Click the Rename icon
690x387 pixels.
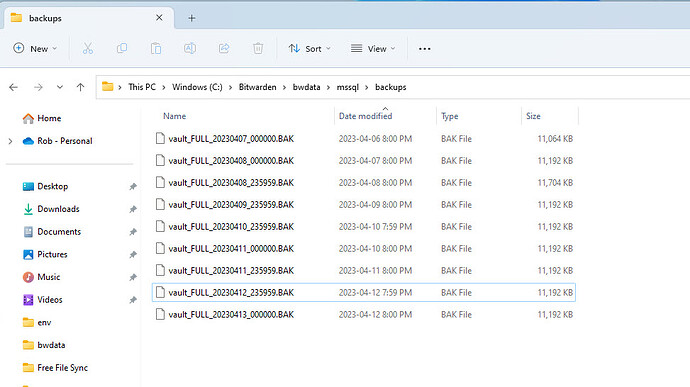coord(190,48)
